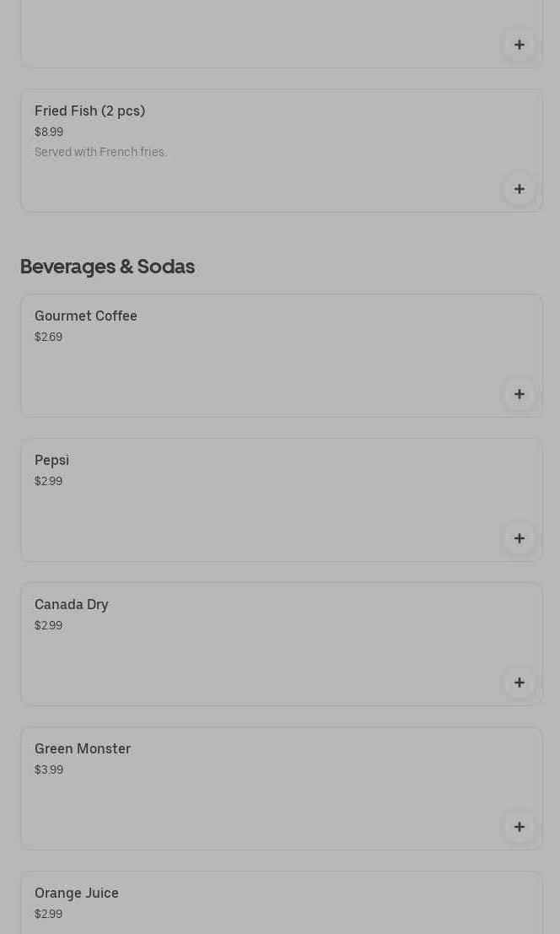Viewport: 560px width, 934px height.
Task: Select the Pepsi item name
Action: coord(51,461)
